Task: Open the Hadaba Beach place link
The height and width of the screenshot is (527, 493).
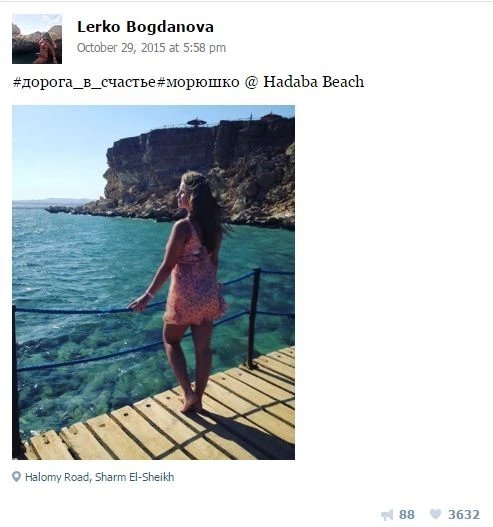Action: (313, 82)
